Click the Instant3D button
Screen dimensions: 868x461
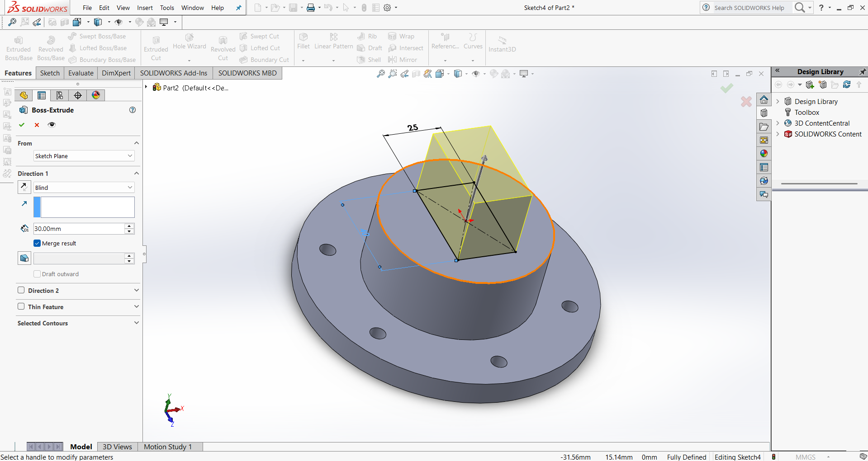pos(502,44)
